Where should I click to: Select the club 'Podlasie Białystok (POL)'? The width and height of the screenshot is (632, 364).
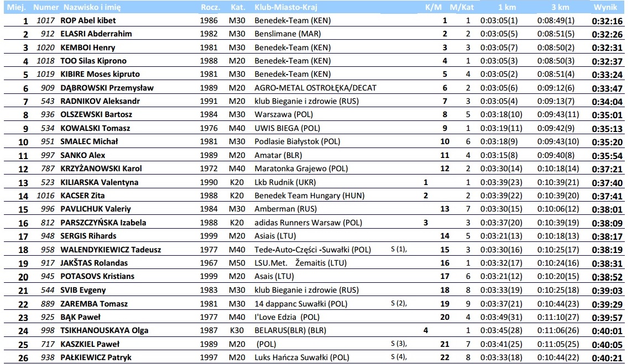point(297,142)
